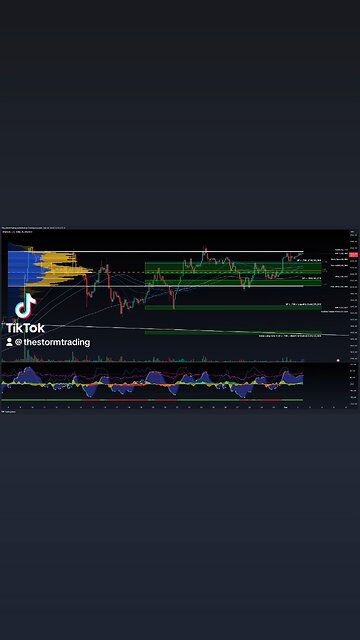
Task: Click the small white circular icon above price axis bottom
Action: click(338, 360)
